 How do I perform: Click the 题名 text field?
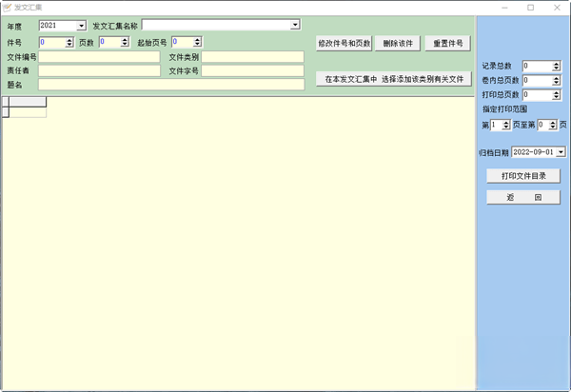(171, 85)
